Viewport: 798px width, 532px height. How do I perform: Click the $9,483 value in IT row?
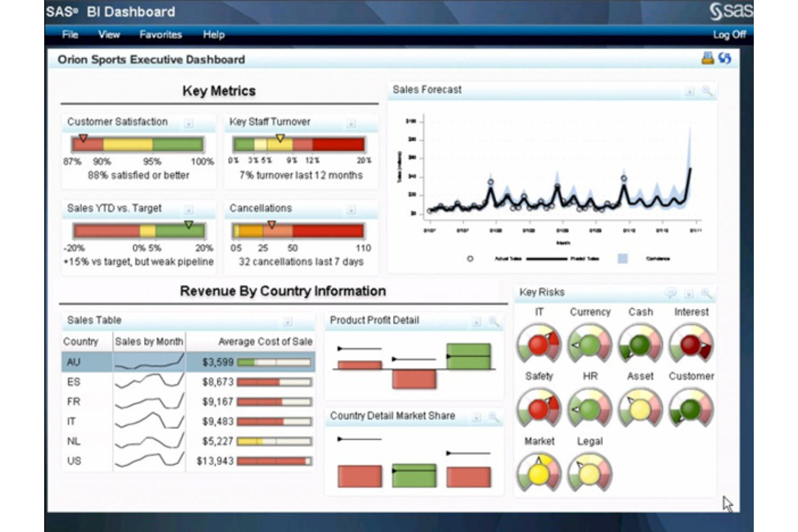[218, 422]
